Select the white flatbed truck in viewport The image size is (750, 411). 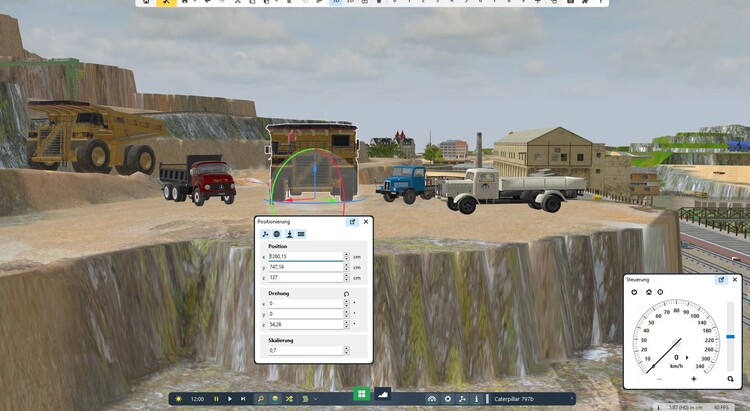(x=511, y=190)
